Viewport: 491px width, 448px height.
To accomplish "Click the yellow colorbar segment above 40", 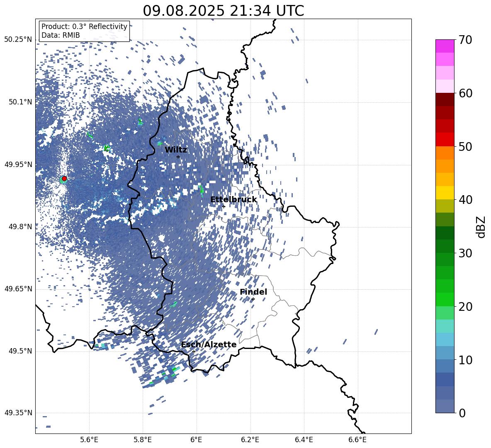I will pyautogui.click(x=445, y=193).
